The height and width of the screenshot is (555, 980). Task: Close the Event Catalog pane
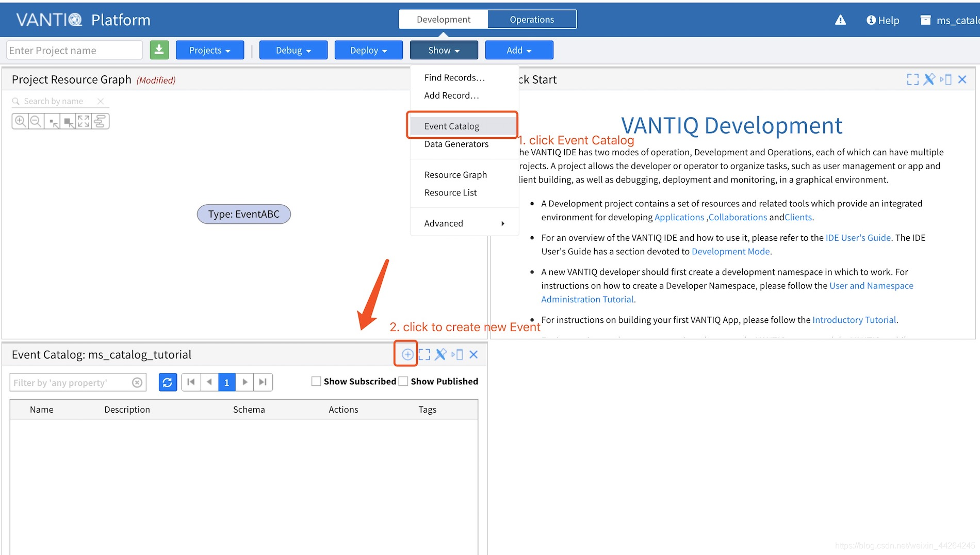[473, 354]
